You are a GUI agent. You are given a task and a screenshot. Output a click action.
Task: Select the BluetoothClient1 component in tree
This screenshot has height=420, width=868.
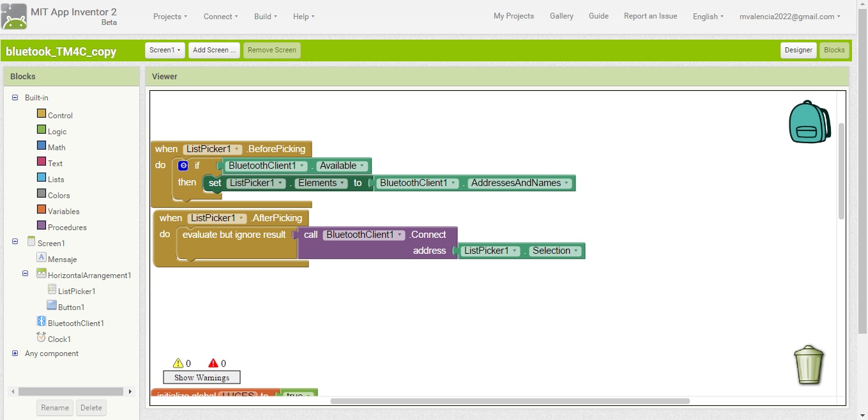click(x=75, y=323)
